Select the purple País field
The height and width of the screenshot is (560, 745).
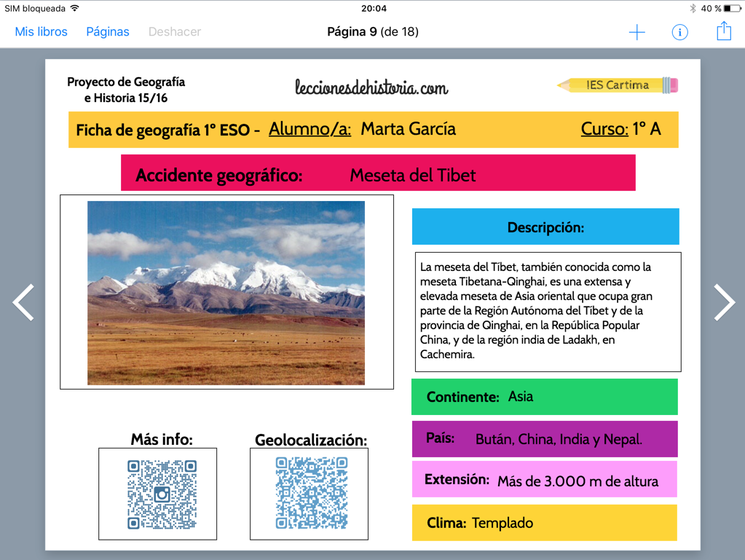[544, 439]
